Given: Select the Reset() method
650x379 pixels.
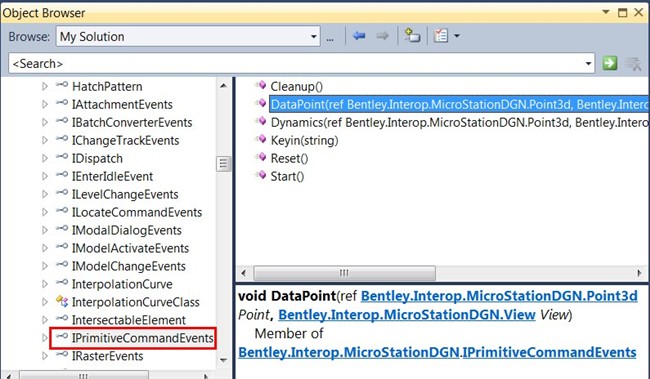Looking at the screenshot, I should point(289,158).
